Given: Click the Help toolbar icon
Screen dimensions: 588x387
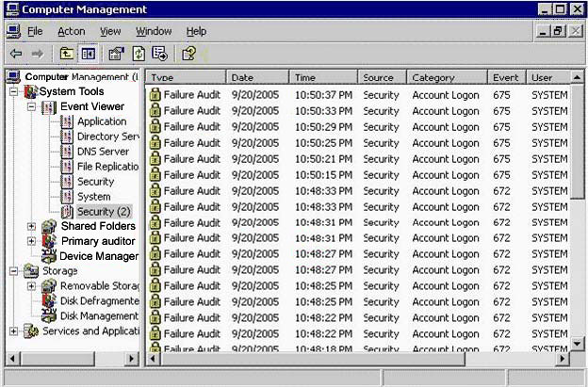Looking at the screenshot, I should tap(188, 54).
